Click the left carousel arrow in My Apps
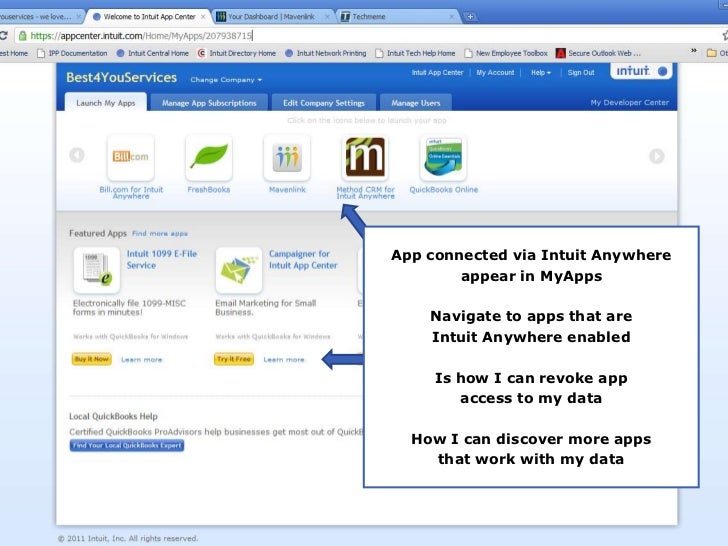 tap(77, 155)
